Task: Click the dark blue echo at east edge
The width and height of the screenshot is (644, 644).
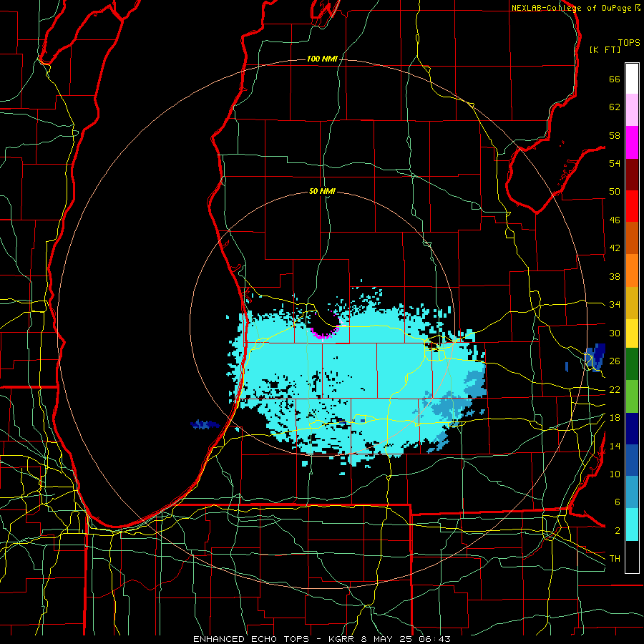Action: 595,356
